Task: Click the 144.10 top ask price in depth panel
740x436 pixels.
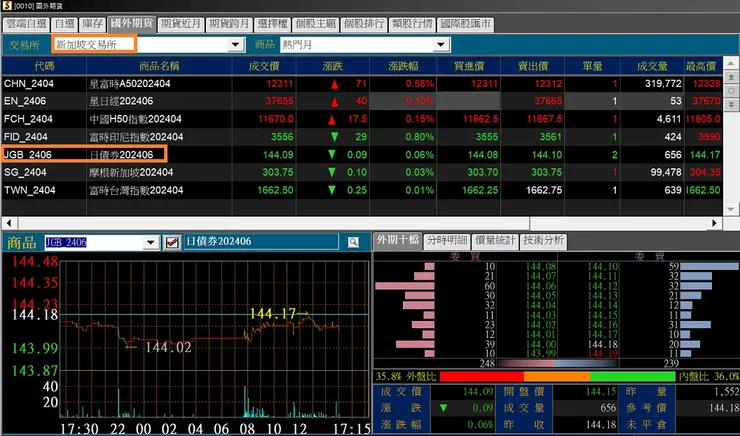Action: tap(603, 267)
